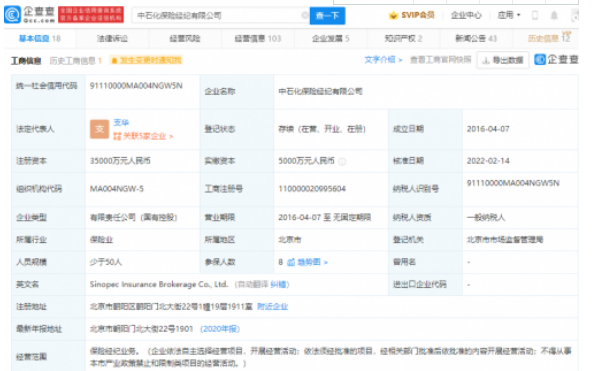Open legal representative 支华 link
602x371 pixels.
121,123
